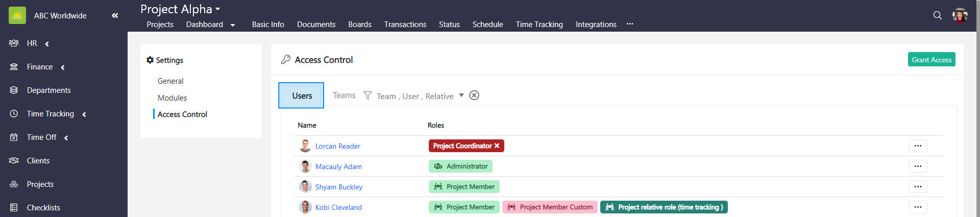Open Checklists in the sidebar
The height and width of the screenshot is (217, 980).
43,208
